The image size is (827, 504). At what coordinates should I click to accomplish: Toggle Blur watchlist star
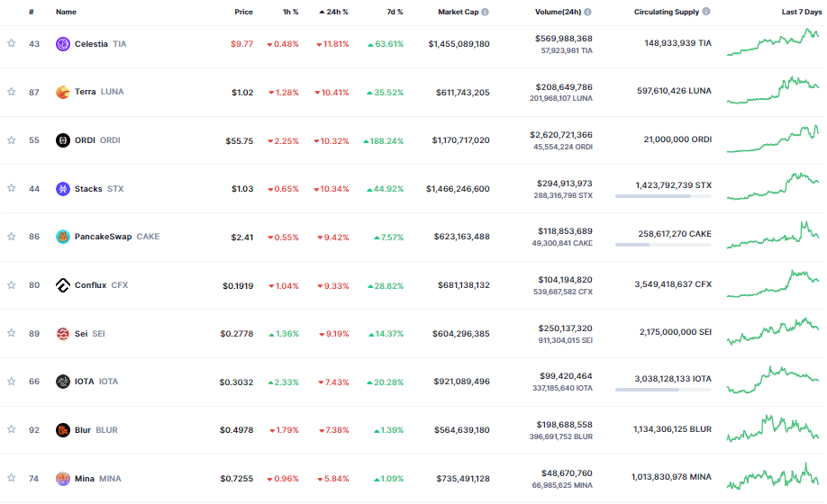click(11, 429)
